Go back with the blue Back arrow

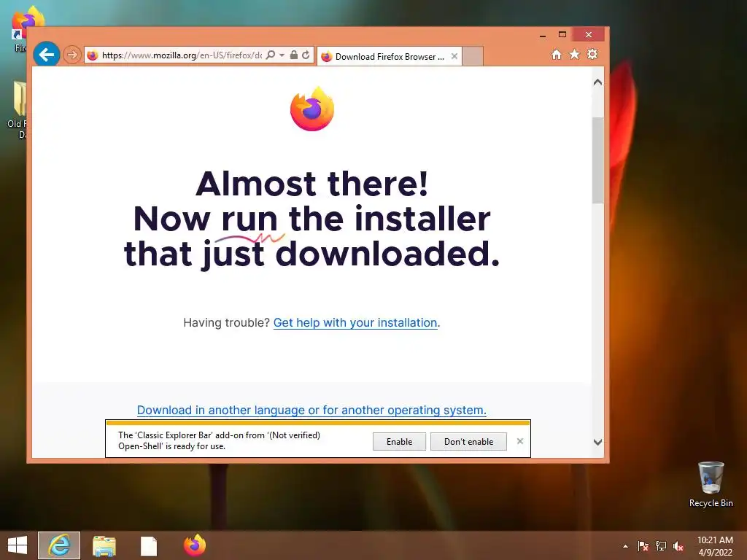pyautogui.click(x=46, y=55)
